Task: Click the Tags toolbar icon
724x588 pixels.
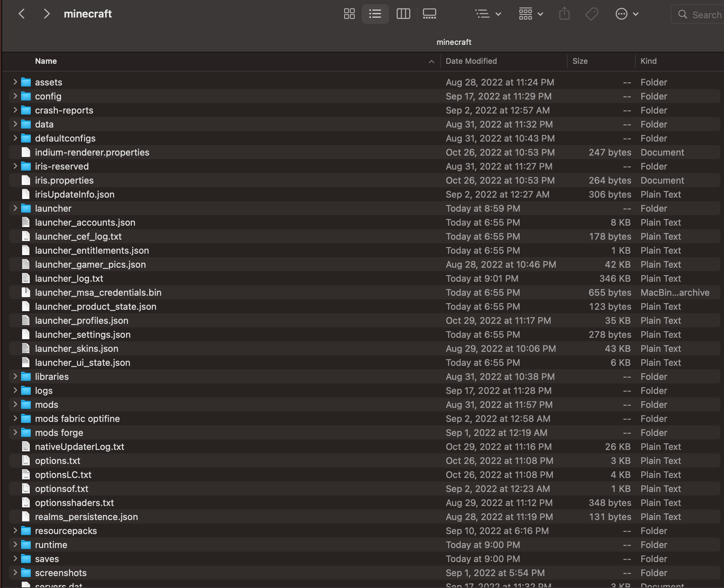Action: pos(592,14)
